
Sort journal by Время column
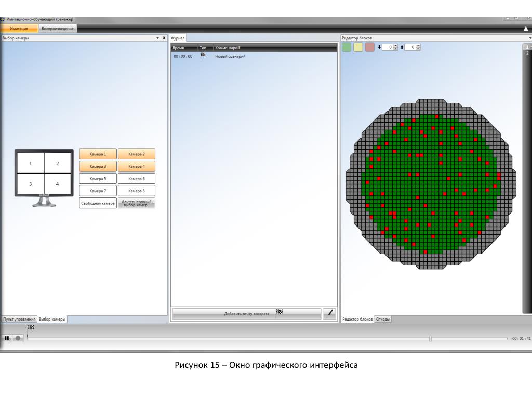click(x=184, y=48)
